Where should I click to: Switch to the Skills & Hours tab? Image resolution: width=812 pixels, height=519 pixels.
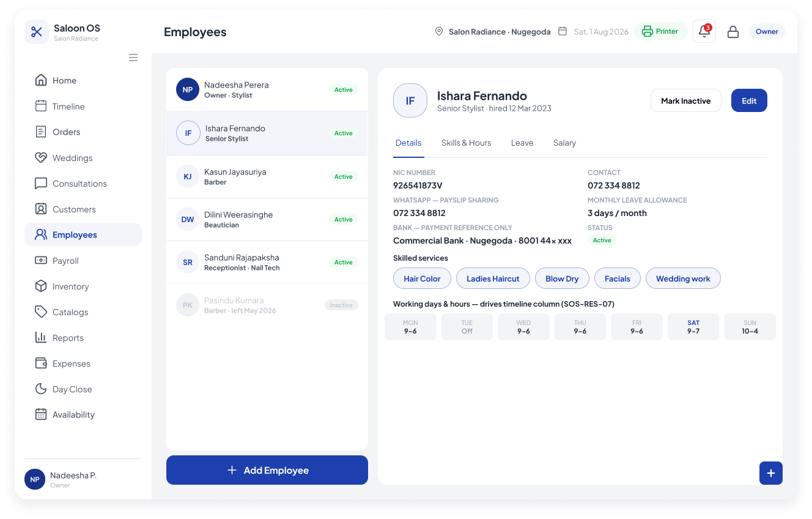coord(467,143)
